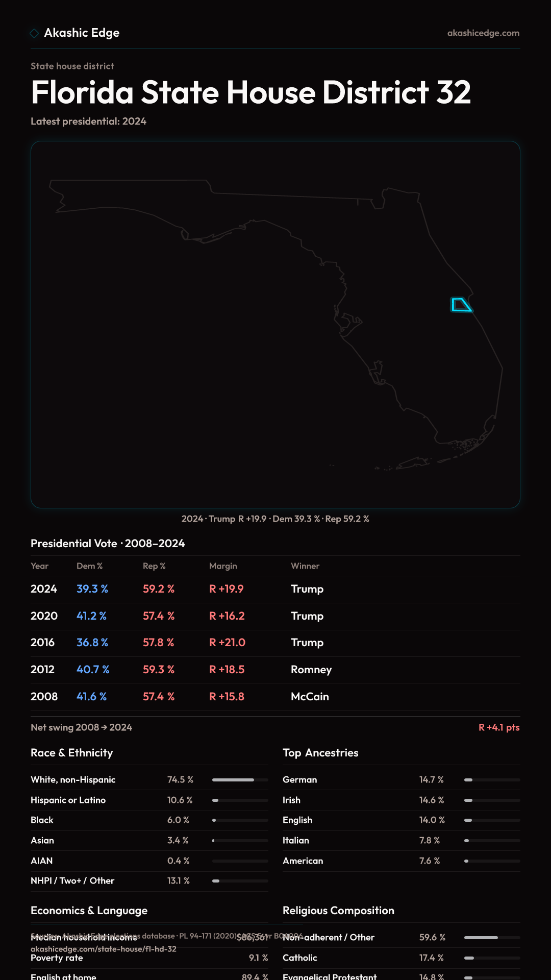Open the akashicedge.com link in header
The image size is (551, 980).
pyautogui.click(x=483, y=33)
